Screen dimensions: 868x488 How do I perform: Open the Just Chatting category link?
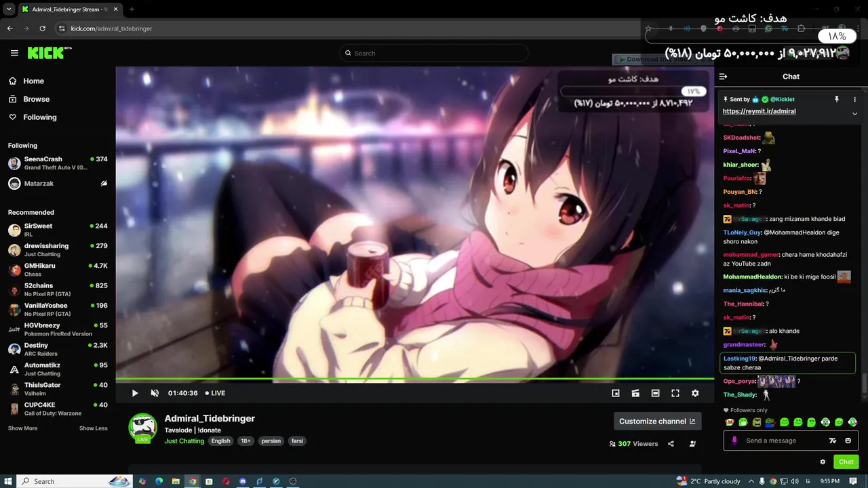[x=184, y=441]
